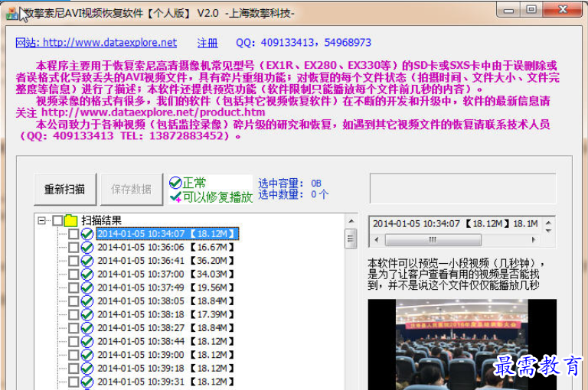Screen dimensions: 588x390
Task: Select file 2014-01-05 10:38:44 【18.12M】
Action: pos(165,342)
